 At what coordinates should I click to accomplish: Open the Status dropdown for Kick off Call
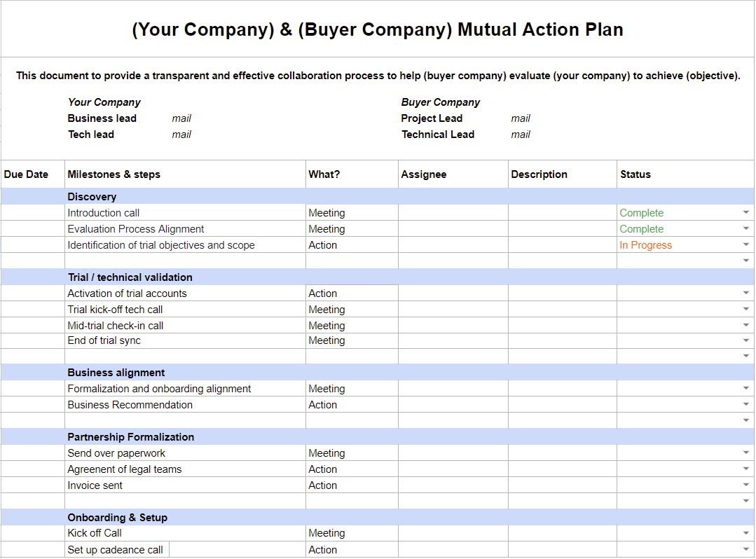(x=745, y=532)
